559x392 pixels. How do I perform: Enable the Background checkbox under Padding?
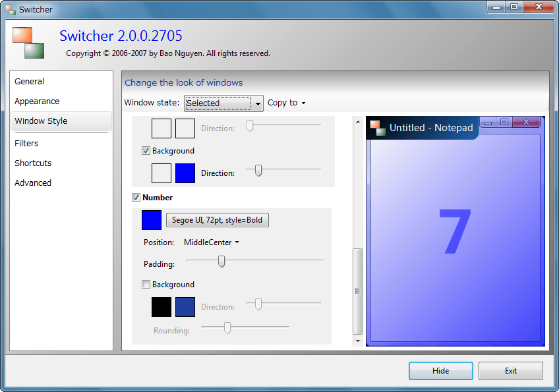(146, 285)
